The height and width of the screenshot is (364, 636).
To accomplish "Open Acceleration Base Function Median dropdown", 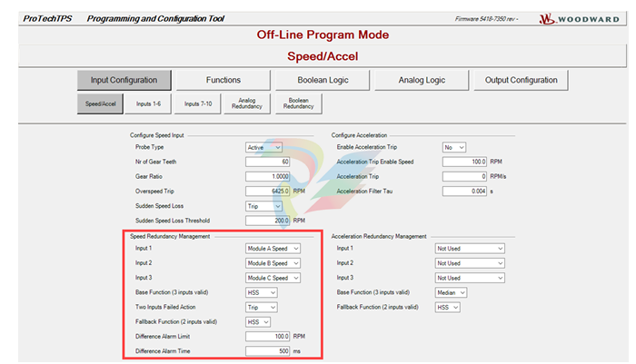I will (x=451, y=292).
